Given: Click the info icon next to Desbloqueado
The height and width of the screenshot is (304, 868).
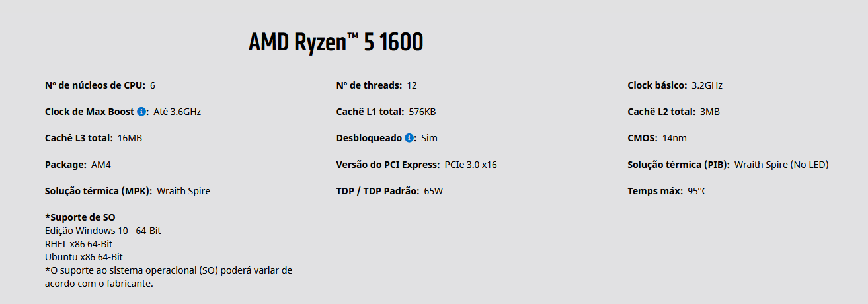Looking at the screenshot, I should (409, 138).
